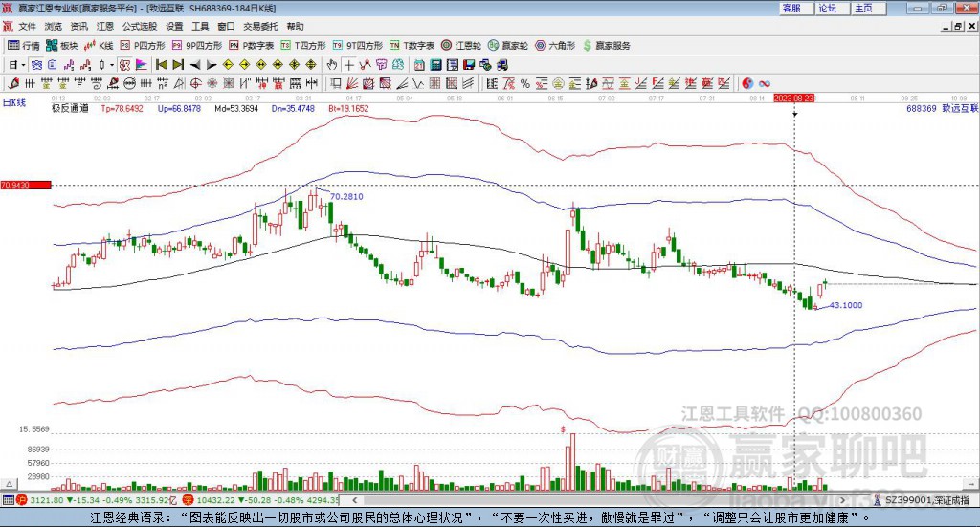Click bottom scrollbar left arrow
The width and height of the screenshot is (980, 527).
tap(354, 500)
